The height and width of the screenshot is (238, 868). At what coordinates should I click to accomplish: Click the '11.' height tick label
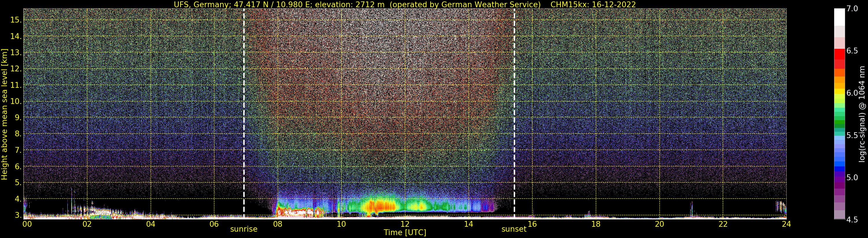click(x=16, y=85)
